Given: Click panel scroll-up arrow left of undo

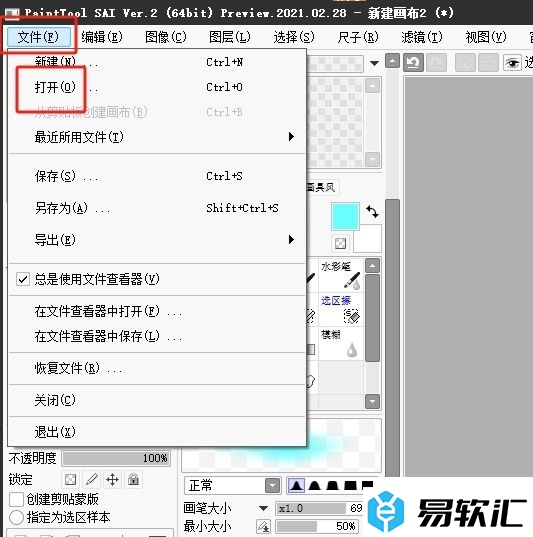Looking at the screenshot, I should (392, 61).
